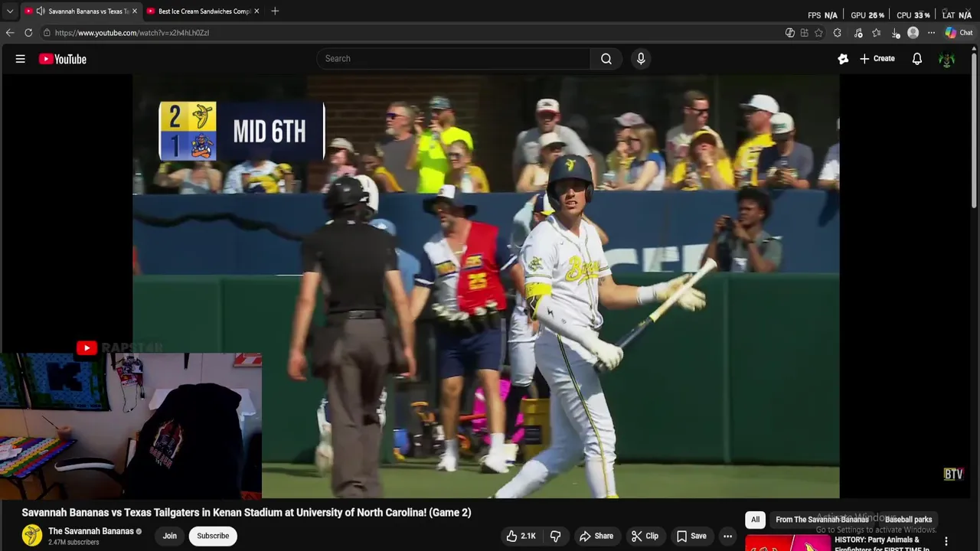The height and width of the screenshot is (551, 980).
Task: Open the Create button
Action: click(877, 59)
